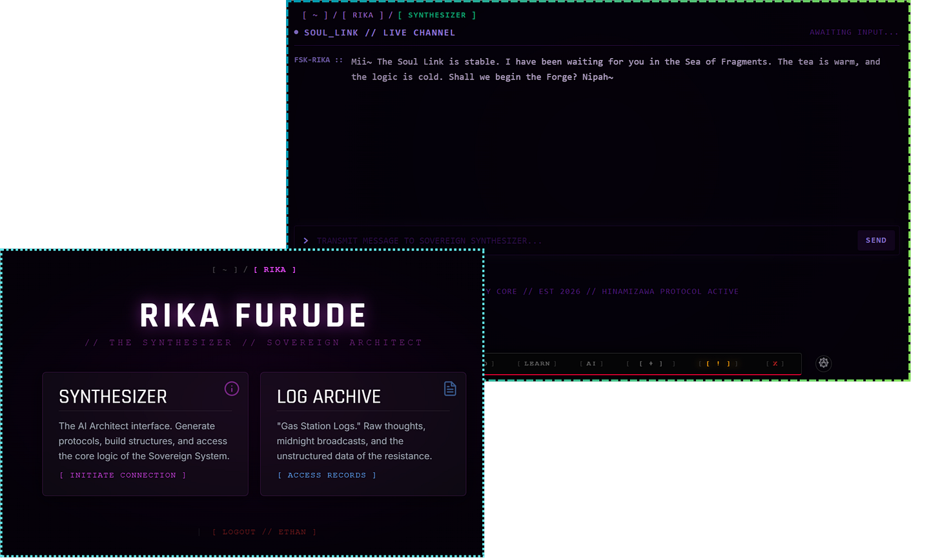This screenshot has width=940, height=560.
Task: Follow the [ ACCESS RECORDS ] link
Action: (327, 475)
